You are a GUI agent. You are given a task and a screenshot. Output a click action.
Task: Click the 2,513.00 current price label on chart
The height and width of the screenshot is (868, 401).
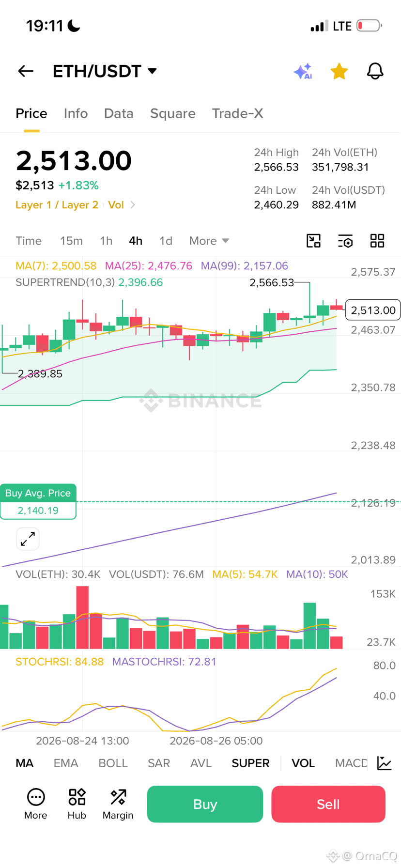click(x=373, y=310)
